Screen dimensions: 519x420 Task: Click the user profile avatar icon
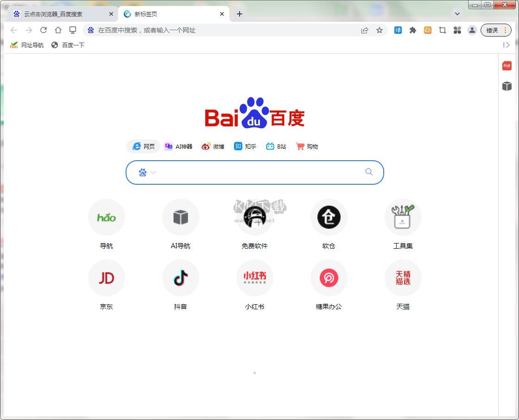[472, 30]
